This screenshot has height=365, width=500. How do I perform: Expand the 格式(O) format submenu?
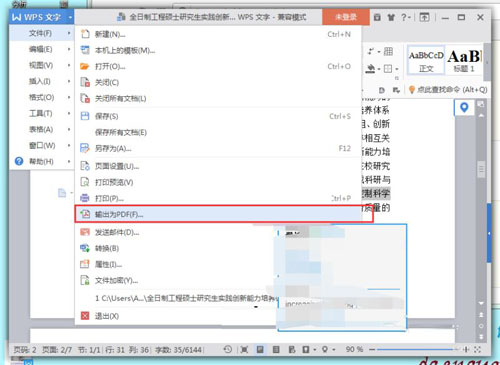pyautogui.click(x=42, y=97)
